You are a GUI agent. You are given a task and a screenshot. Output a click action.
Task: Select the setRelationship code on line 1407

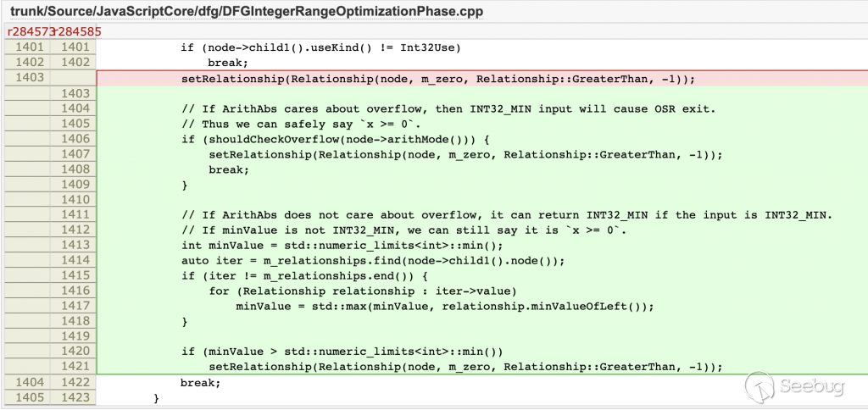point(465,154)
